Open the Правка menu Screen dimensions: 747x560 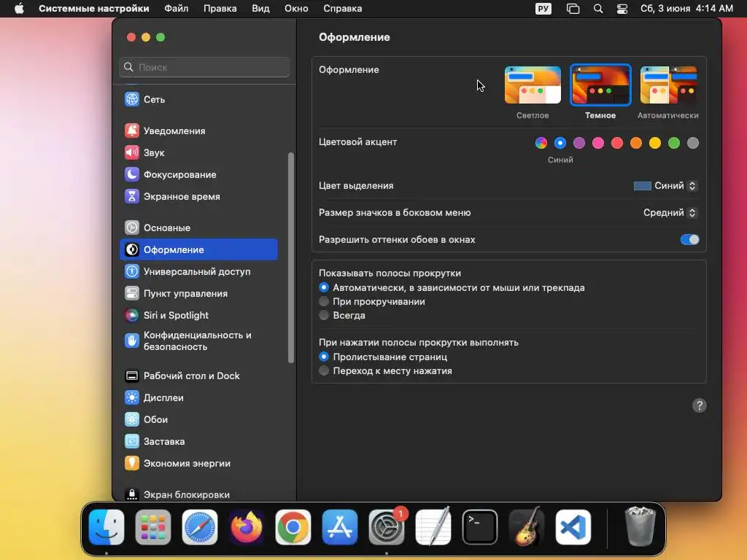[220, 9]
